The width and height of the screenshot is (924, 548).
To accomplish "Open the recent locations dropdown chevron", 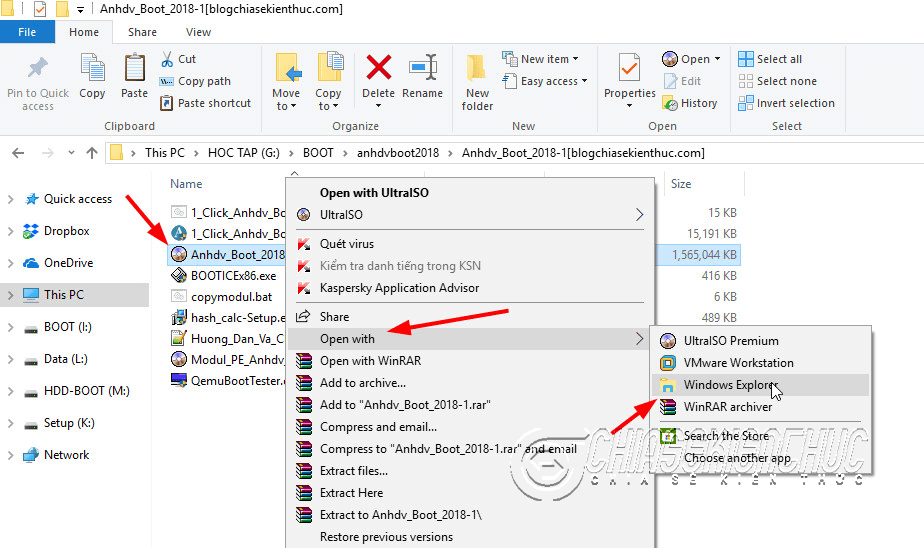I will coord(71,153).
